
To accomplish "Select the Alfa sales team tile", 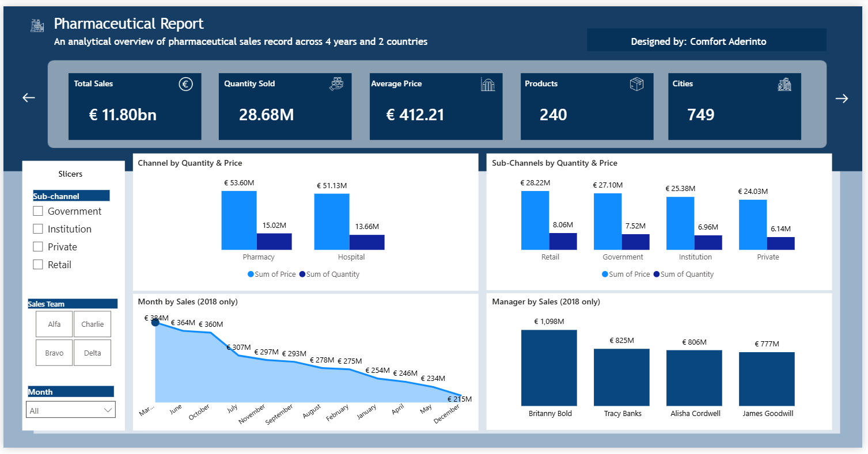I will click(x=54, y=324).
